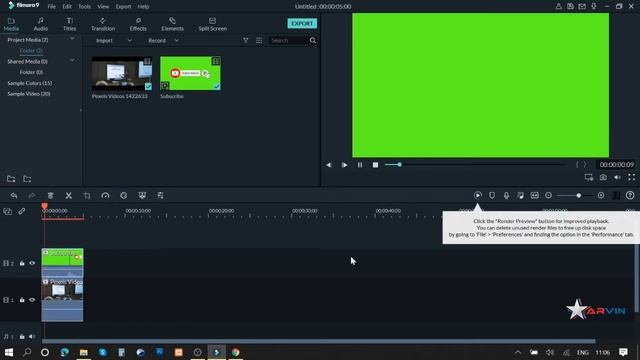The width and height of the screenshot is (640, 360).
Task: Open the Tools menu
Action: click(84, 7)
